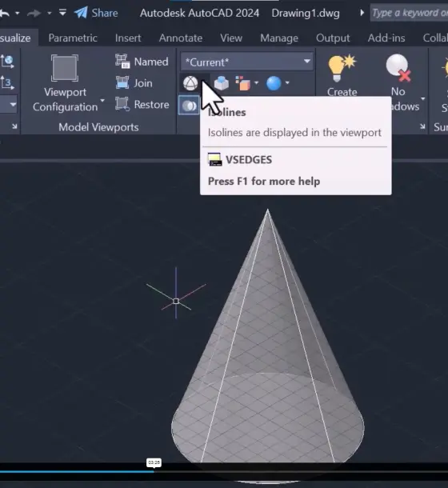This screenshot has height=488, width=448.
Task: Click the Undo arrow icon
Action: click(x=4, y=13)
